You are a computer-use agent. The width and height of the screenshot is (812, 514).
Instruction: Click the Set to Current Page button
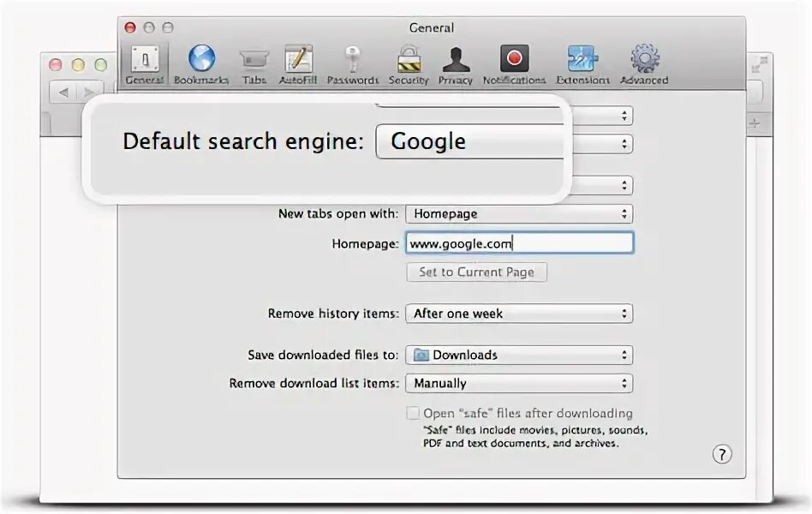[x=476, y=272]
